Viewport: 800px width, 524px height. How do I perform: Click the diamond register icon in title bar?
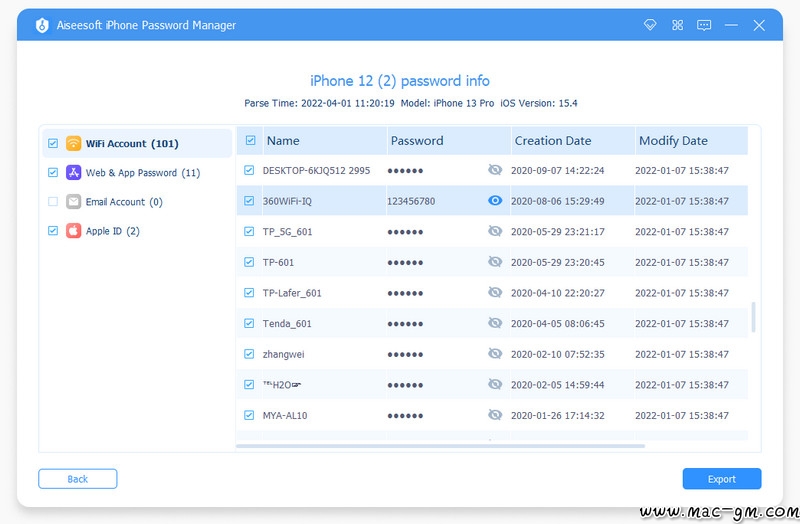coord(651,25)
